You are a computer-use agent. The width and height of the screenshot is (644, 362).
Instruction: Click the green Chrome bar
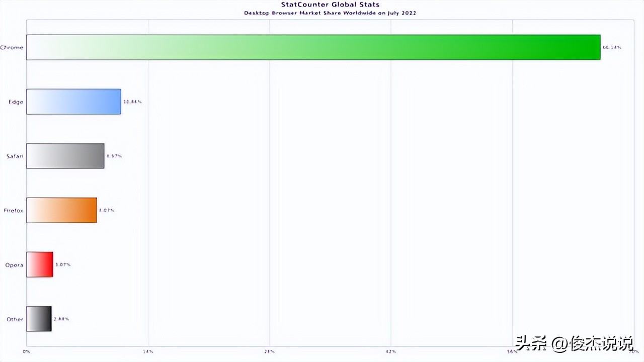[313, 47]
